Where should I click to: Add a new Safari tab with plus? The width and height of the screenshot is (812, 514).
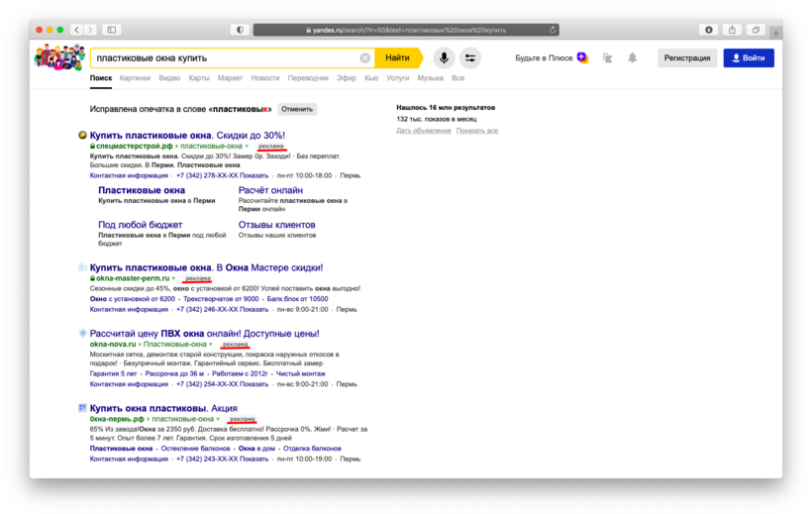[775, 33]
